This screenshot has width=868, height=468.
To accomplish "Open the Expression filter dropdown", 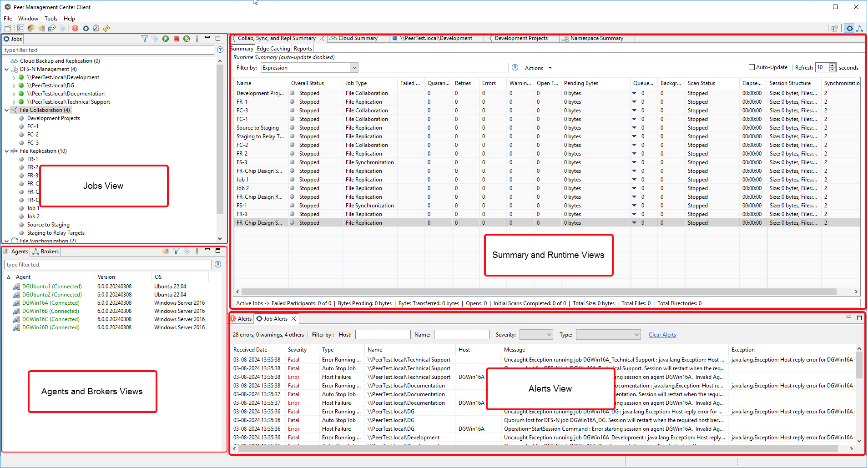I will (x=354, y=68).
